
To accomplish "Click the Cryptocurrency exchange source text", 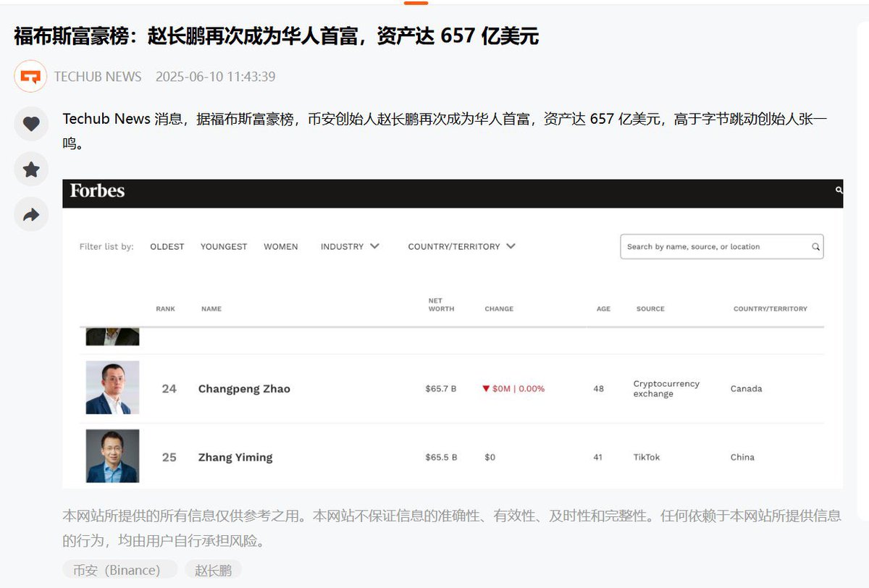I will (666, 389).
